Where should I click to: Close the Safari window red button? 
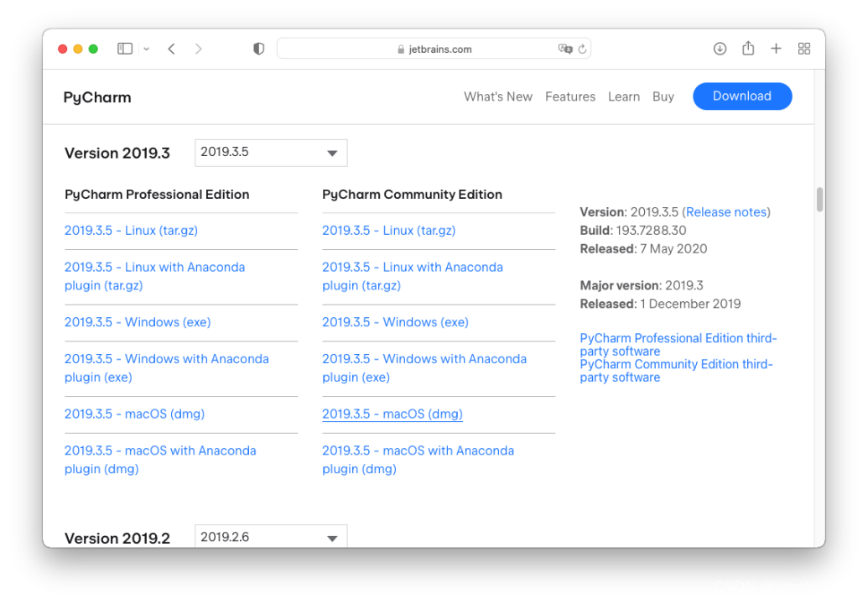point(63,49)
